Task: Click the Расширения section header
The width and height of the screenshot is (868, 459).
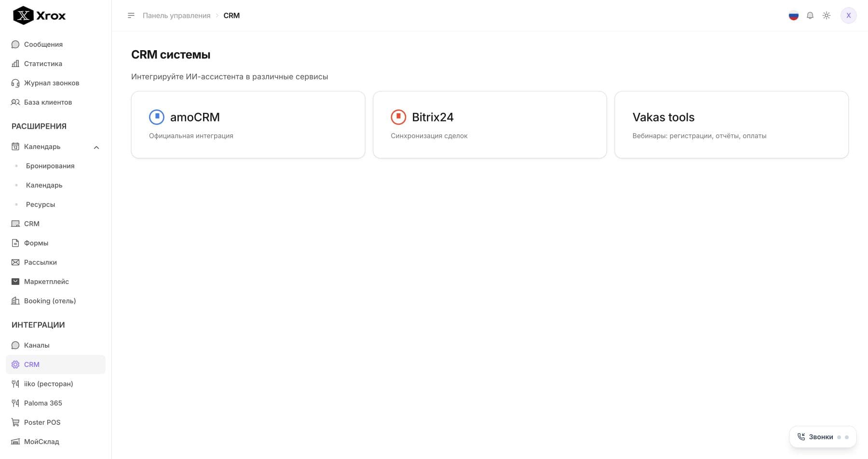Action: pyautogui.click(x=39, y=126)
